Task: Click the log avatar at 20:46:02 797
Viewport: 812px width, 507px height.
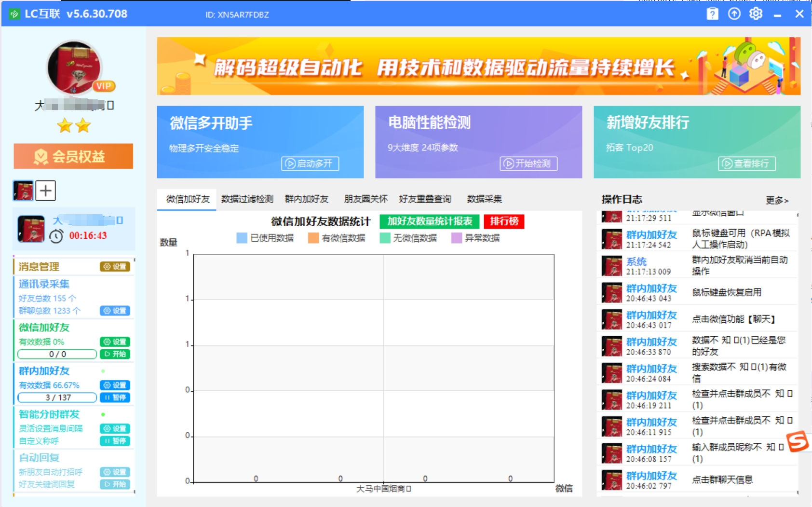Action: (x=612, y=480)
